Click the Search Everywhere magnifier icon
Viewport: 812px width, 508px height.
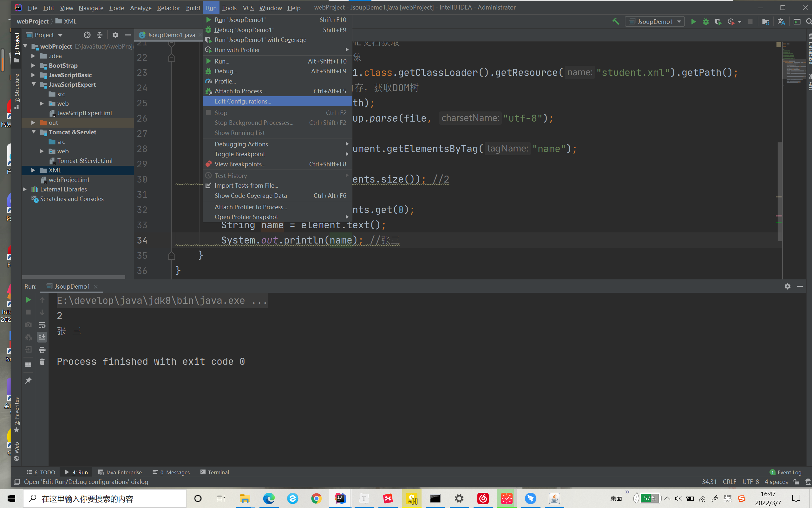click(x=809, y=22)
